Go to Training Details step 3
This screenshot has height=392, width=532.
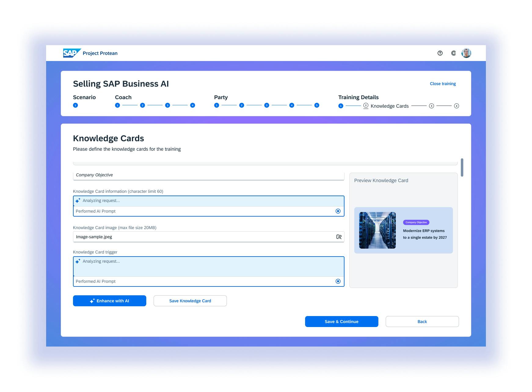point(432,106)
